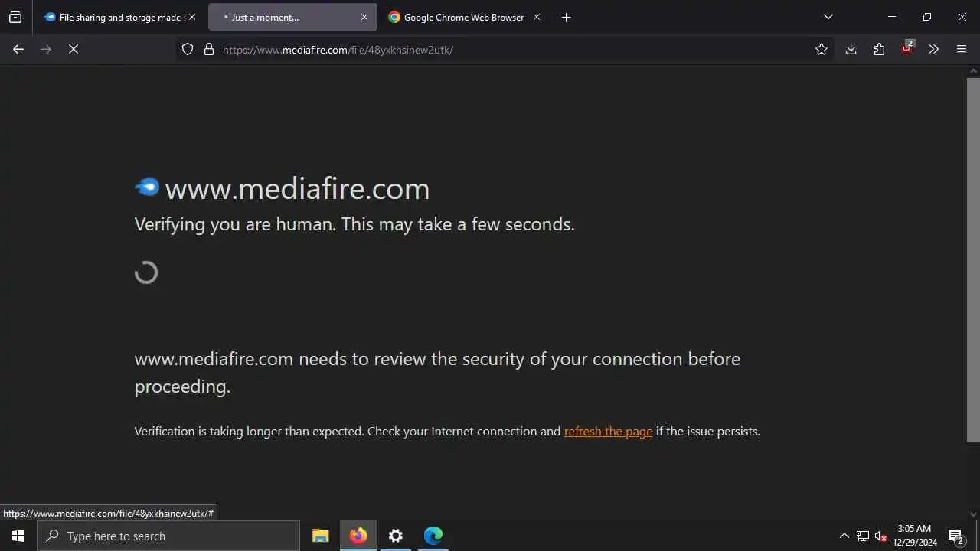Viewport: 980px width, 551px height.
Task: Open uBlock Origin extension icon
Action: coord(906,48)
